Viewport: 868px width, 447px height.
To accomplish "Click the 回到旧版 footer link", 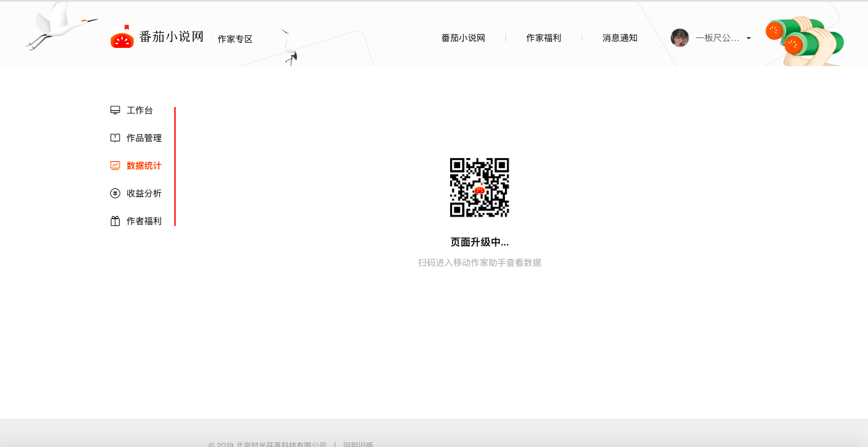I will (358, 444).
